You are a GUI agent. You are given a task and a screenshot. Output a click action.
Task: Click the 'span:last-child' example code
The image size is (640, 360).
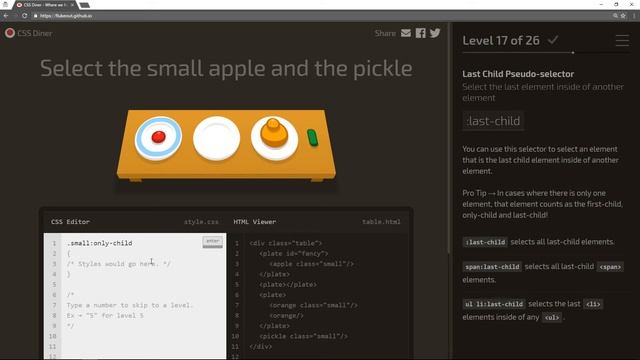click(x=492, y=267)
